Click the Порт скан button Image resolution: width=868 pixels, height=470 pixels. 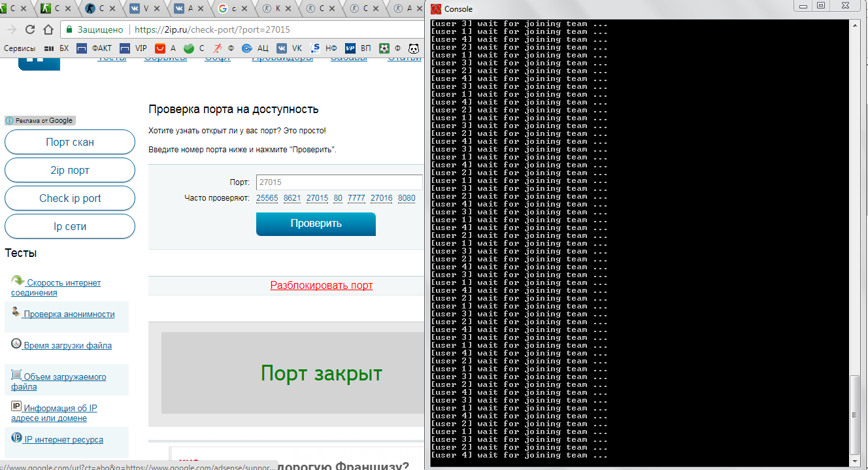click(70, 142)
